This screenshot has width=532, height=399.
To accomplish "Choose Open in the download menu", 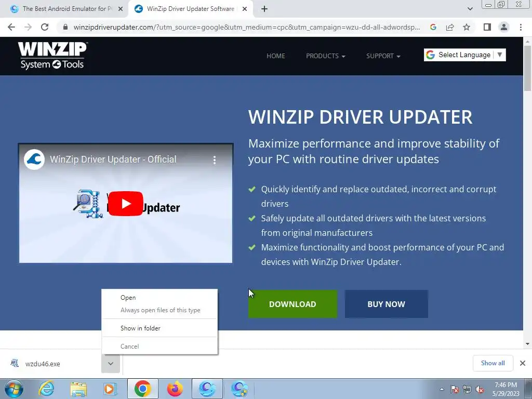I will click(x=159, y=298).
